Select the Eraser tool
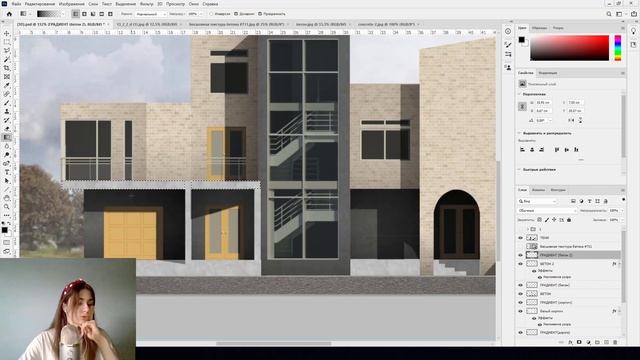This screenshot has height=360, width=640. pyautogui.click(x=7, y=129)
